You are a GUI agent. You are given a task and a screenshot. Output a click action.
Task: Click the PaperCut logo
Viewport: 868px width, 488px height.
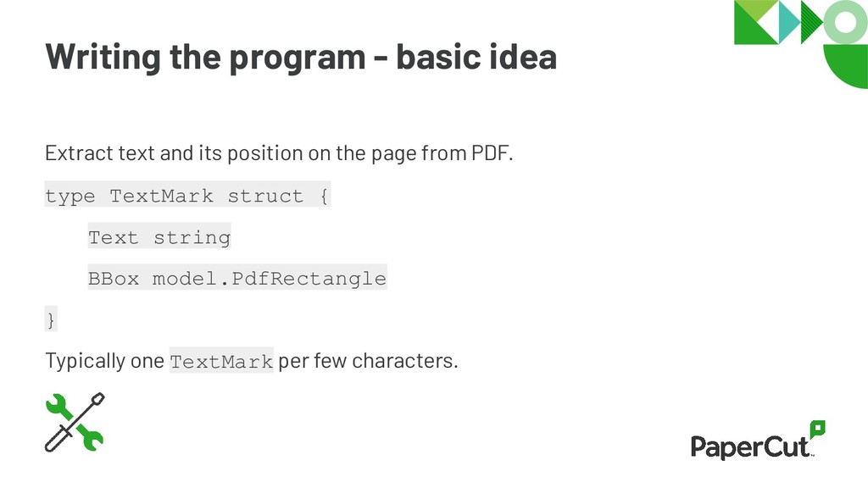pyautogui.click(x=758, y=441)
